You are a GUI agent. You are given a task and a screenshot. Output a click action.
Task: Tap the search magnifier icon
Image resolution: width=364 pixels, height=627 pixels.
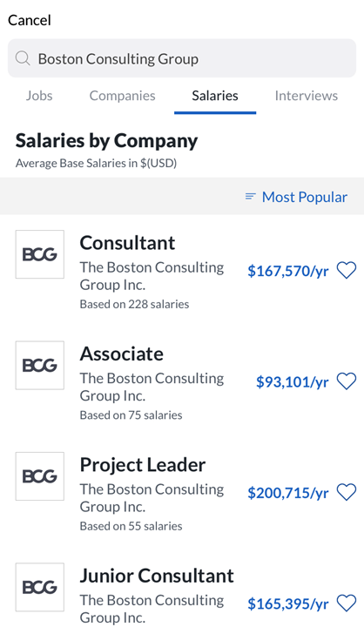(23, 58)
